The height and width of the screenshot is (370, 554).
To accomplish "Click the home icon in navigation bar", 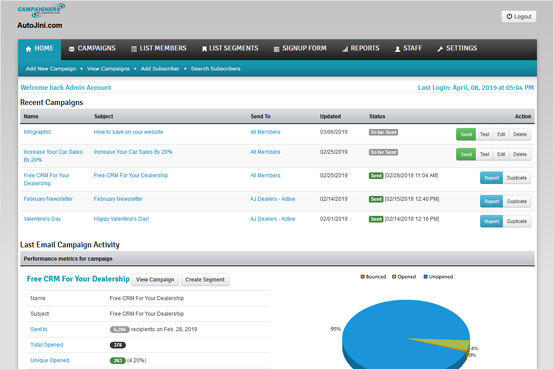I will [29, 49].
